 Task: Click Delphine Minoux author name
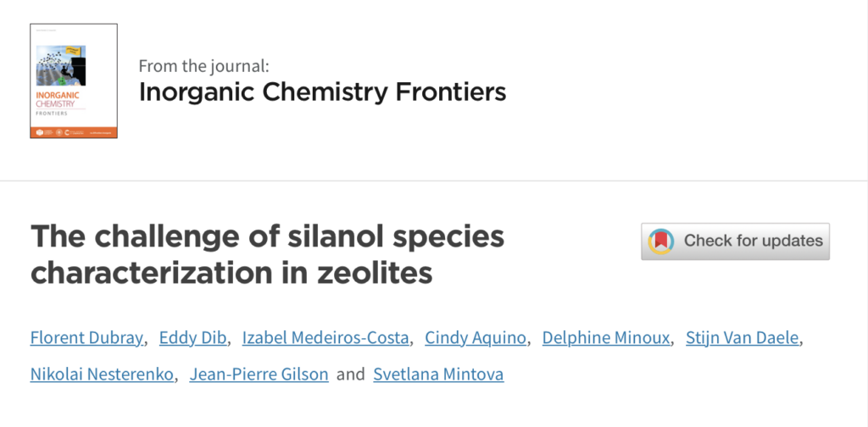[x=605, y=337]
